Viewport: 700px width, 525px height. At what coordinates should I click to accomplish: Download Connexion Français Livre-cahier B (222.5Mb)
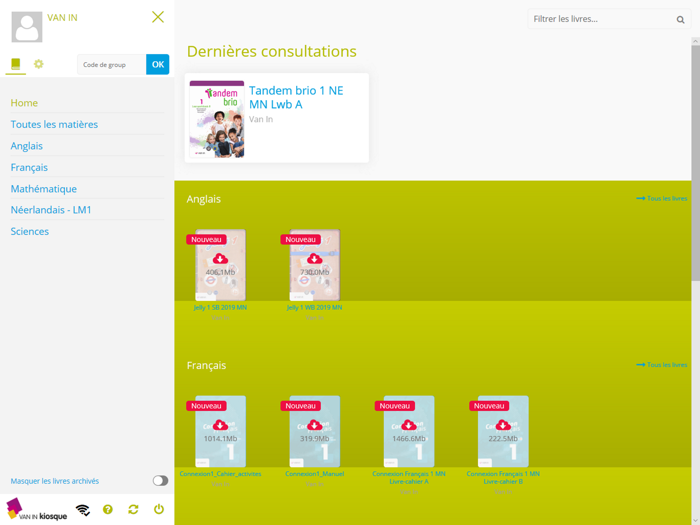pyautogui.click(x=503, y=425)
